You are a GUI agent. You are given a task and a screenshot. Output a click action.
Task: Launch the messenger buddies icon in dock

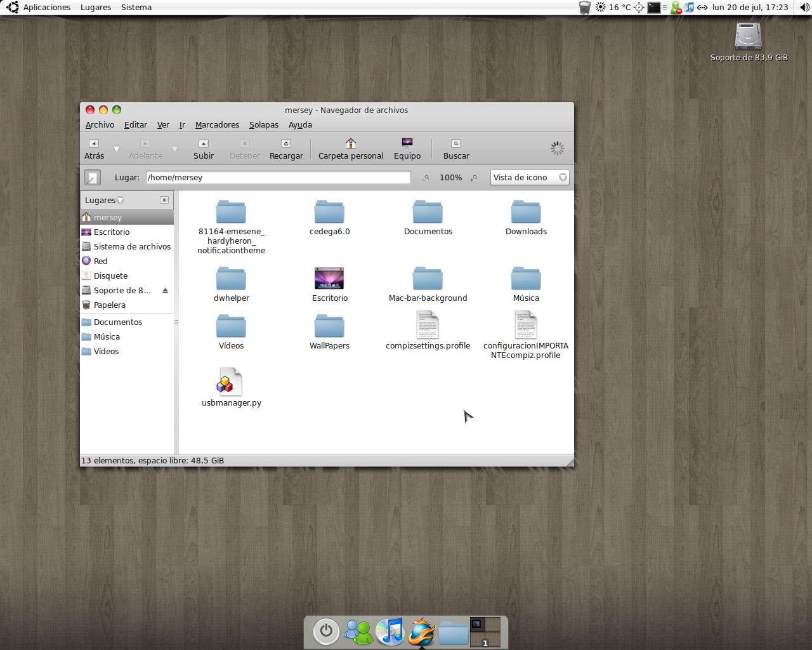(359, 631)
